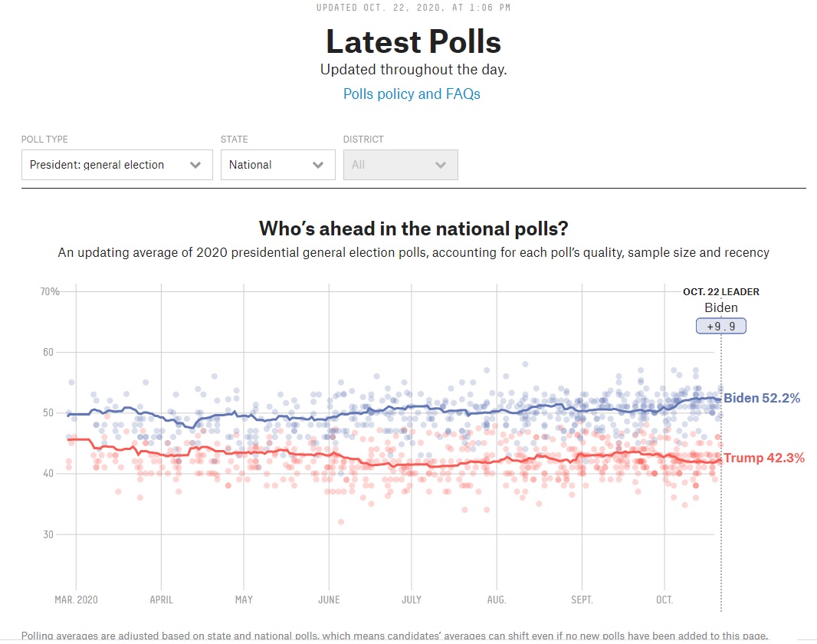Screen dimensions: 817x644
Task: Expand the Poll Type dropdown
Action: pyautogui.click(x=116, y=165)
